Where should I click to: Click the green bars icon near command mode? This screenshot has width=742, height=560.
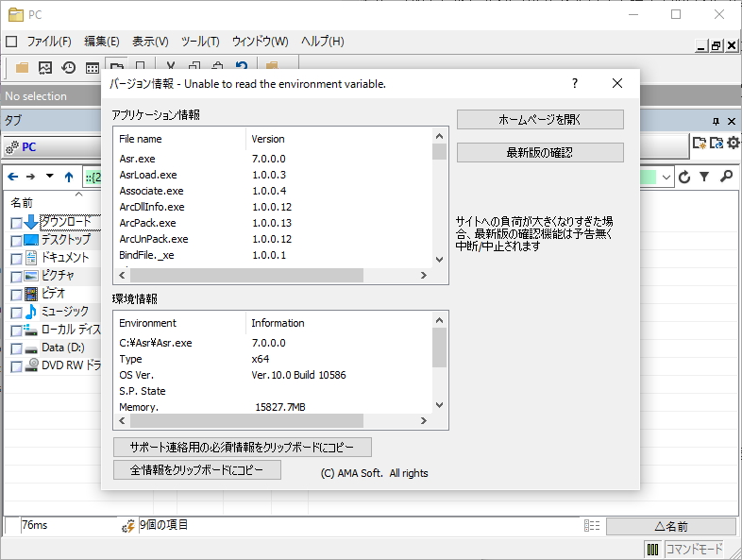pos(653,549)
